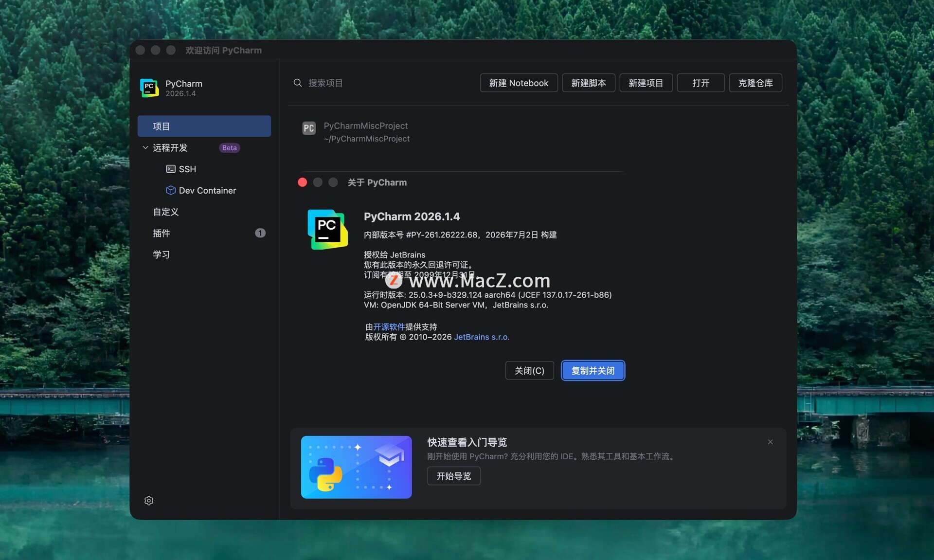Click the 2026.1.4 version under PyCharm in sidebar

pyautogui.click(x=180, y=93)
